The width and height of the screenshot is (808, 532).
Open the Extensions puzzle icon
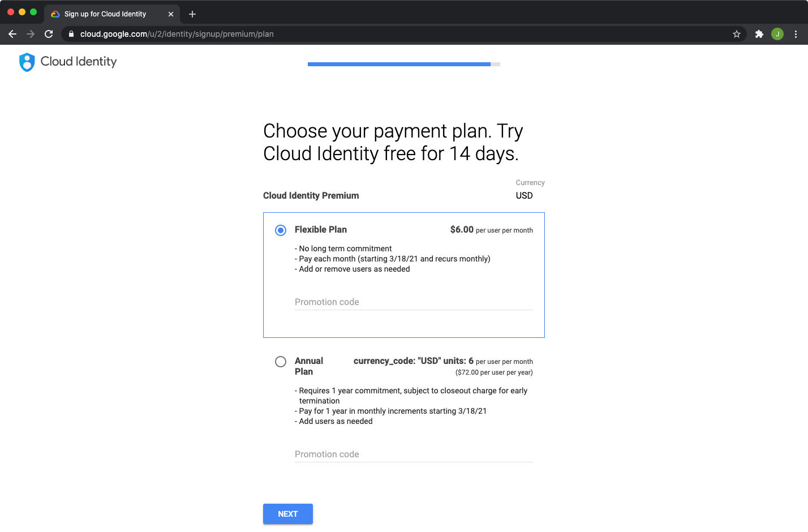(x=759, y=34)
